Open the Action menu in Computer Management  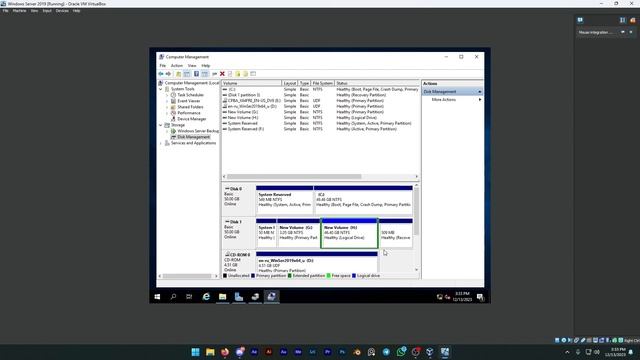(177, 66)
